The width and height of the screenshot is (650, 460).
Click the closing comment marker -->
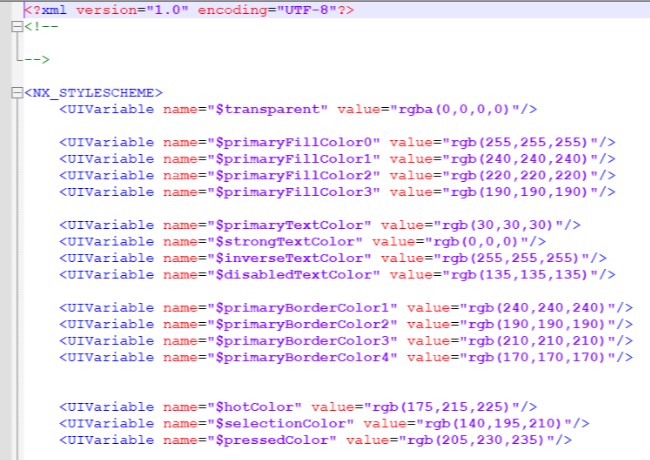click(x=37, y=60)
